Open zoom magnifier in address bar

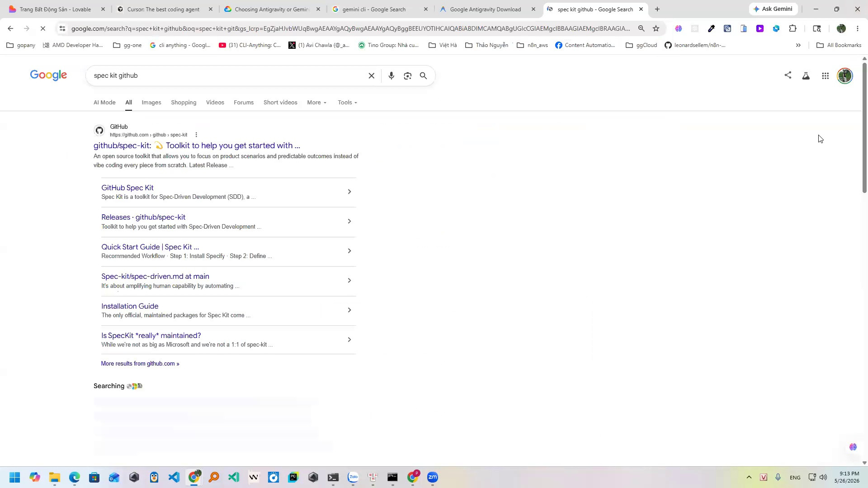pos(641,28)
